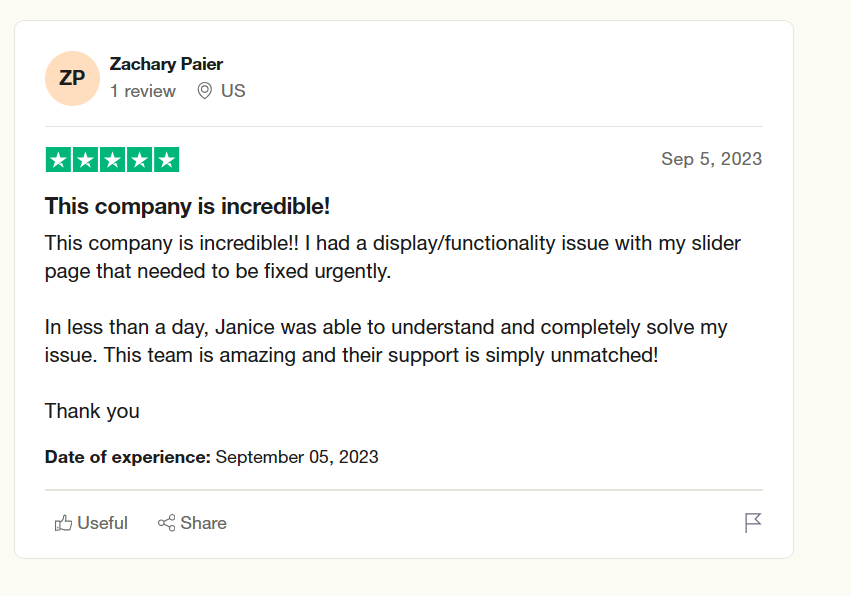Viewport: 851px width, 596px height.
Task: Click the Share network icon
Action: (x=167, y=523)
